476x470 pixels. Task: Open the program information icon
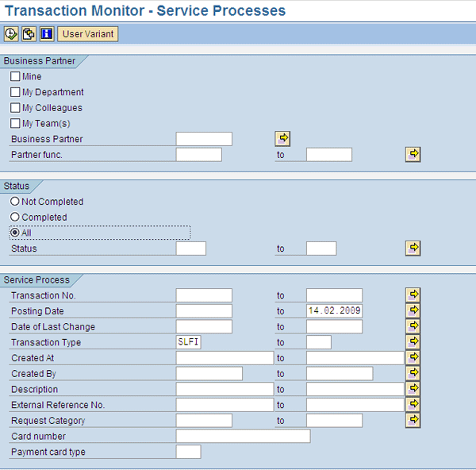tap(46, 34)
